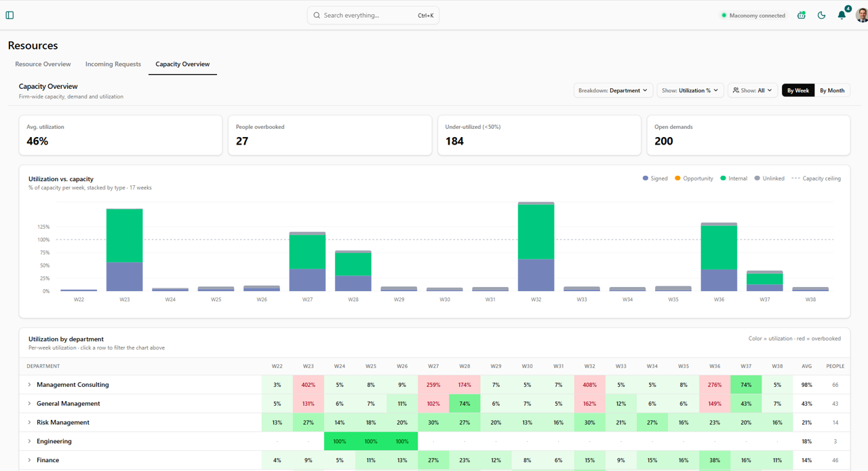868x471 pixels.
Task: Switch to dark mode with moon icon
Action: click(x=821, y=15)
